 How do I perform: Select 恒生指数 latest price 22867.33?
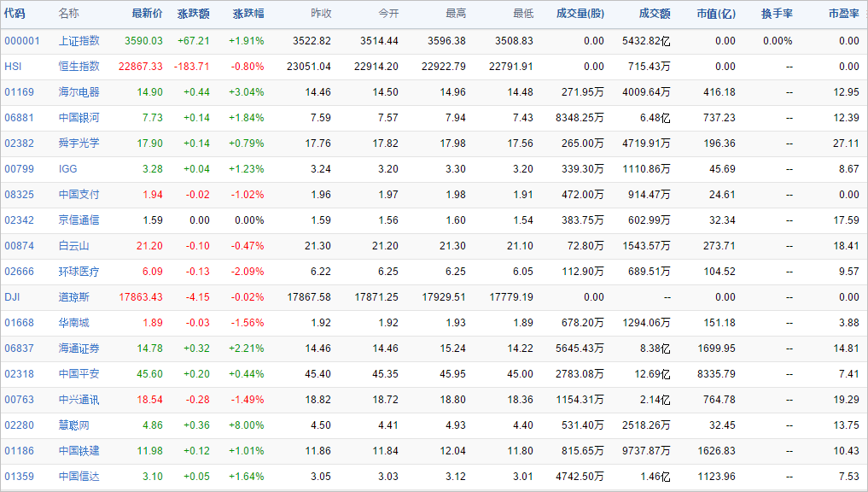click(x=141, y=67)
